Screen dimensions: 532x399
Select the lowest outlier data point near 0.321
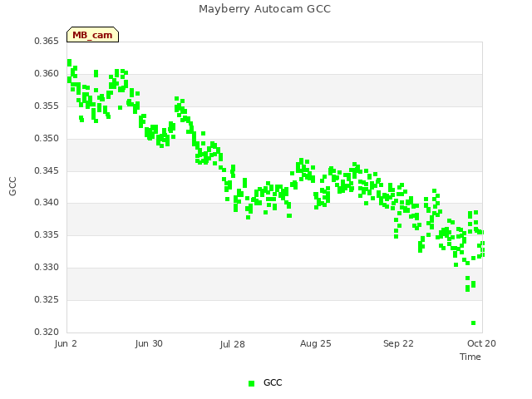click(473, 323)
